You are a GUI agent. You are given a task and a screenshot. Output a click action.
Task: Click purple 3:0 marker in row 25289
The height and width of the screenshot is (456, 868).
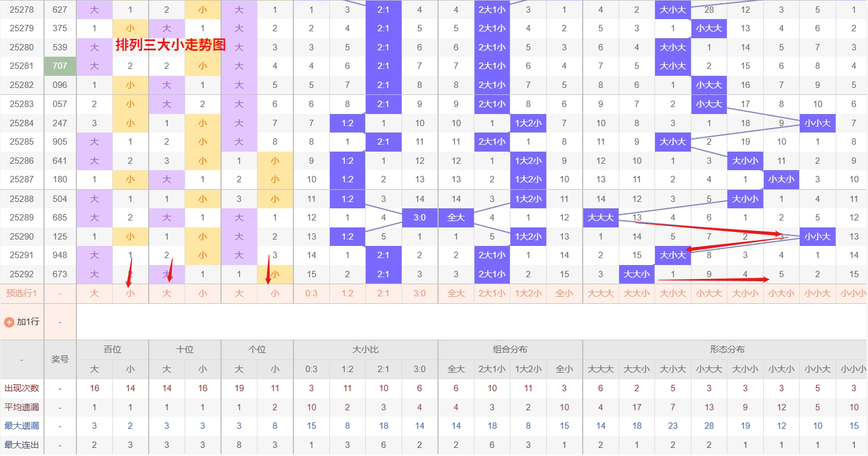click(420, 218)
